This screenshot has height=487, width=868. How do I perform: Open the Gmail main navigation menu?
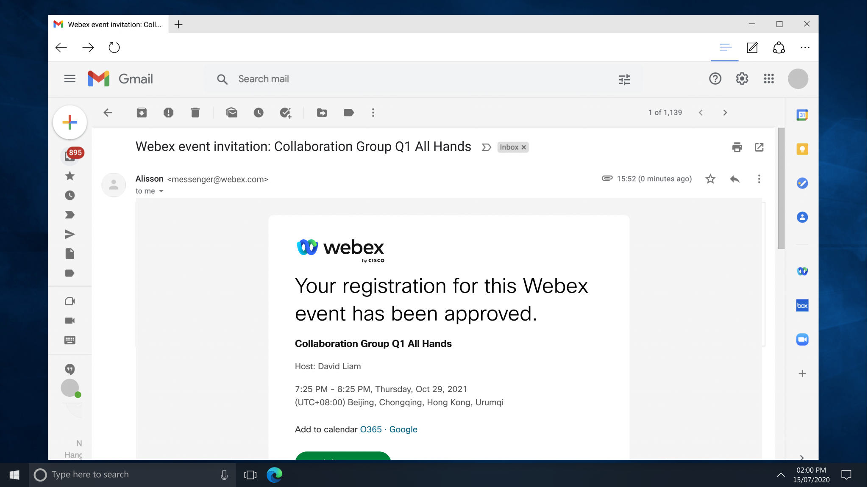tap(70, 79)
